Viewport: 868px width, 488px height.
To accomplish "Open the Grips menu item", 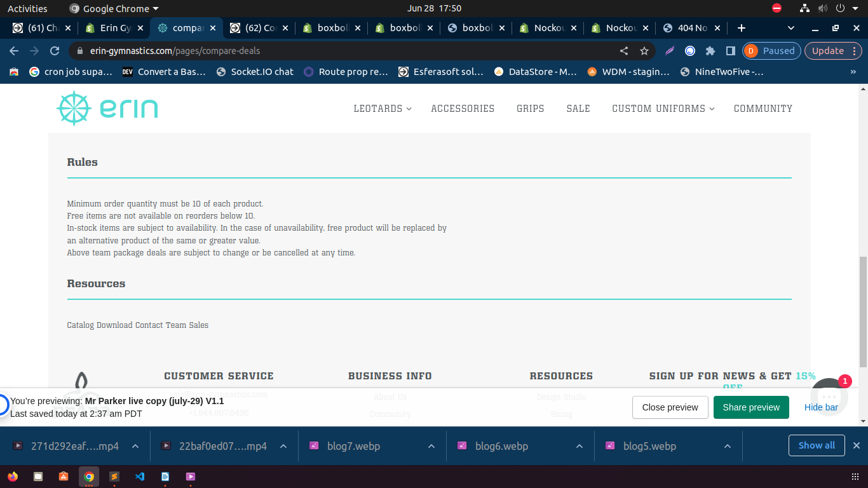I will [530, 109].
